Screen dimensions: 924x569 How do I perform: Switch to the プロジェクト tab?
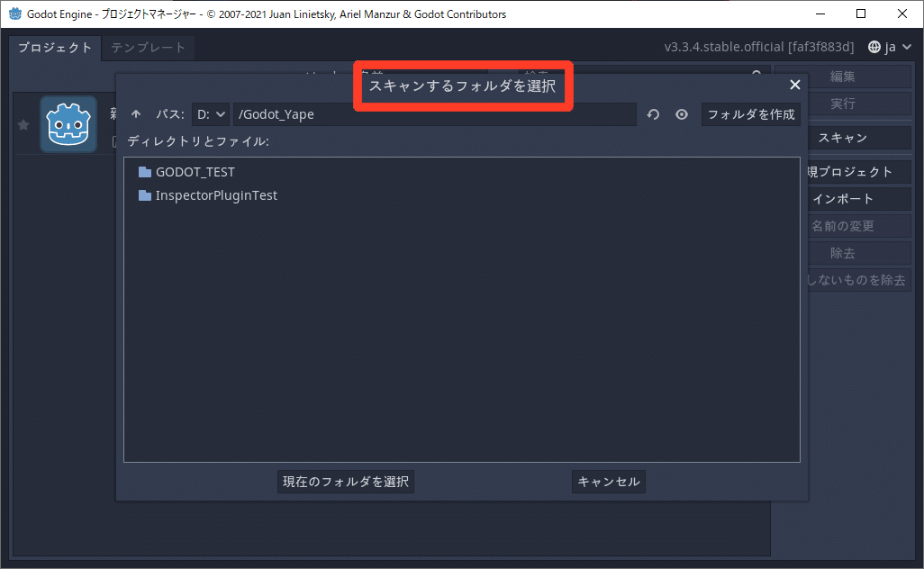[x=54, y=47]
